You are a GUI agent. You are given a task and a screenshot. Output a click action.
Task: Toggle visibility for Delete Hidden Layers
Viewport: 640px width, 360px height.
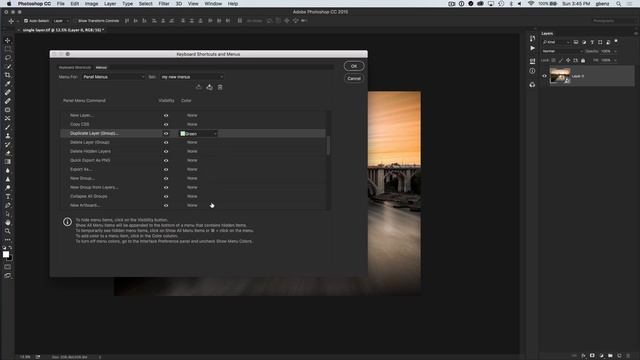(166, 151)
